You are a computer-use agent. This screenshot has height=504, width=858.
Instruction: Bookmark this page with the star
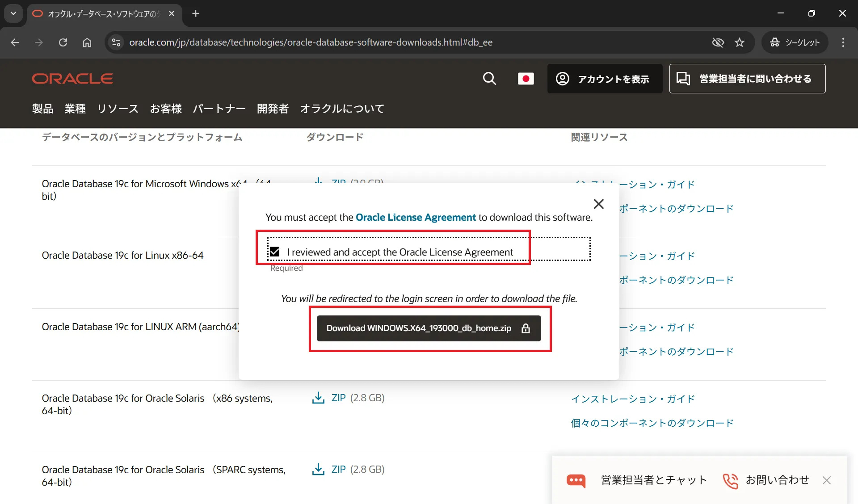pos(740,42)
